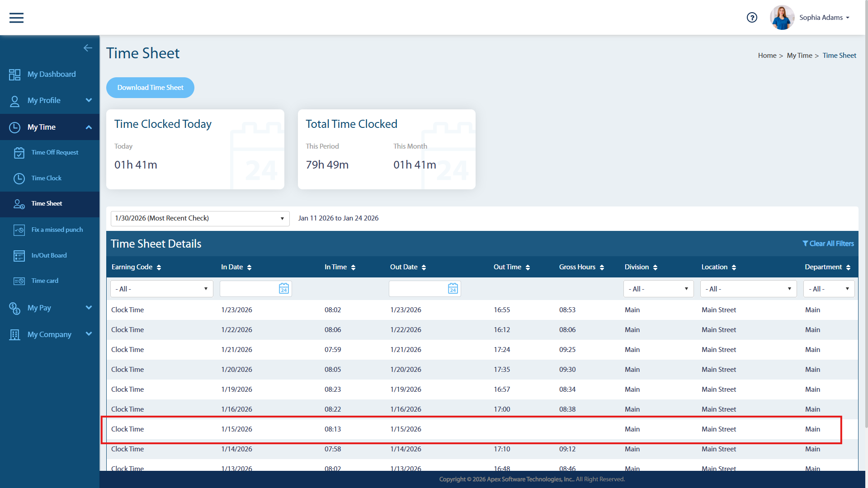The height and width of the screenshot is (488, 868).
Task: Open the Department filter dropdown
Action: click(x=829, y=289)
